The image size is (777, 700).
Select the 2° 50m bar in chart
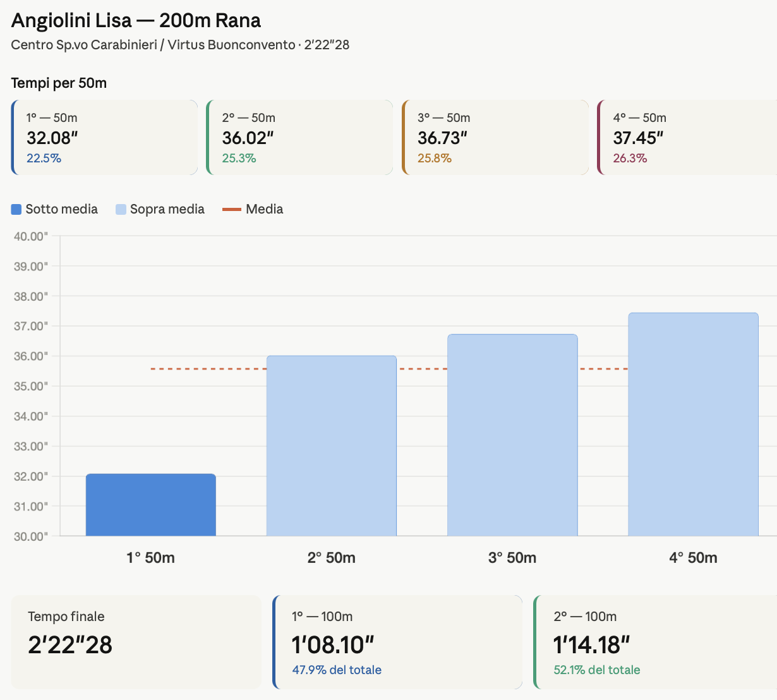[332, 445]
